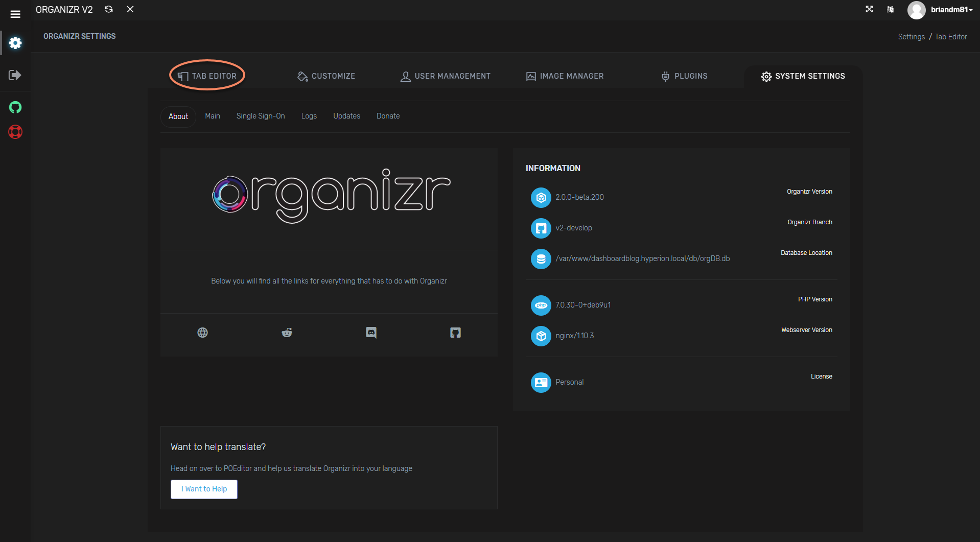Open the Main sub-tab

coord(213,116)
